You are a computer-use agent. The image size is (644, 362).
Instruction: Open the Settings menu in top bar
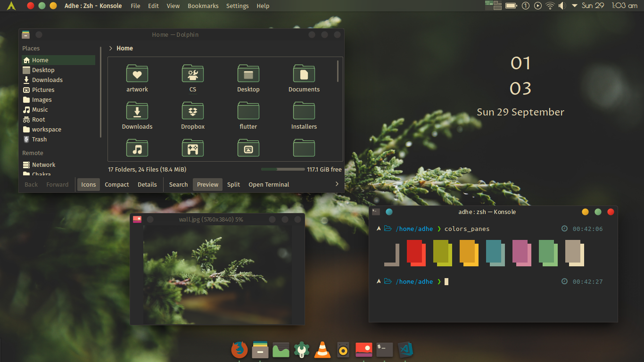click(x=238, y=6)
